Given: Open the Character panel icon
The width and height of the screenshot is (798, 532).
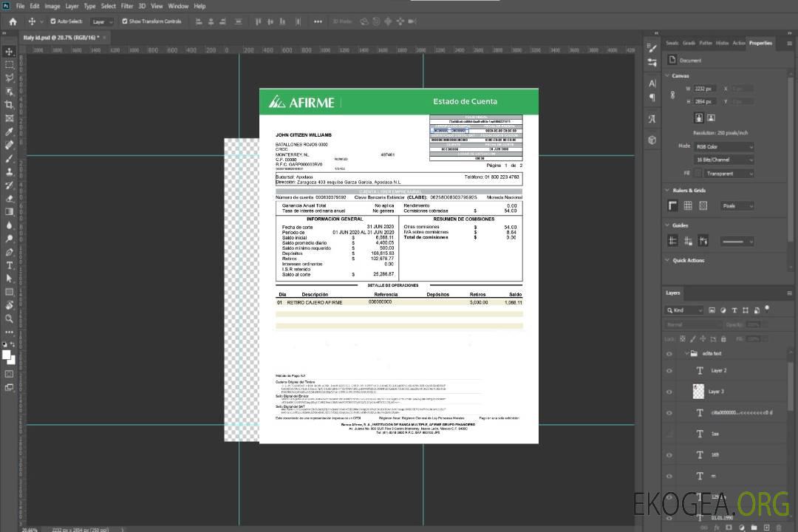Looking at the screenshot, I should pyautogui.click(x=652, y=83).
